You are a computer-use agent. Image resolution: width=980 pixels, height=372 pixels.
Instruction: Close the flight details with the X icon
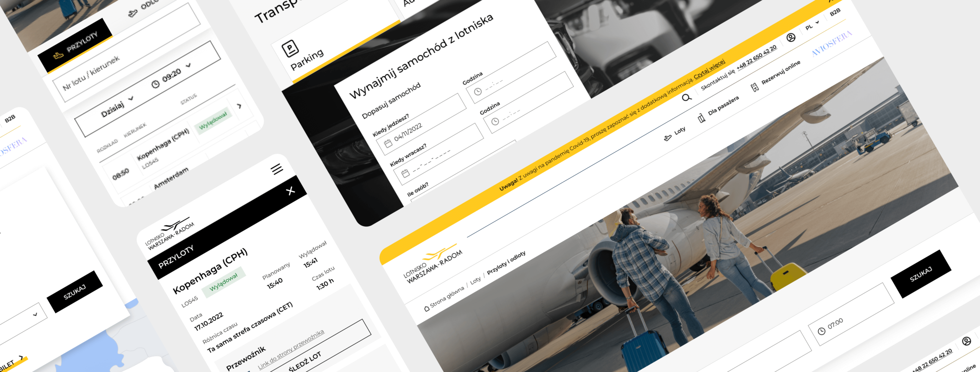click(x=291, y=191)
